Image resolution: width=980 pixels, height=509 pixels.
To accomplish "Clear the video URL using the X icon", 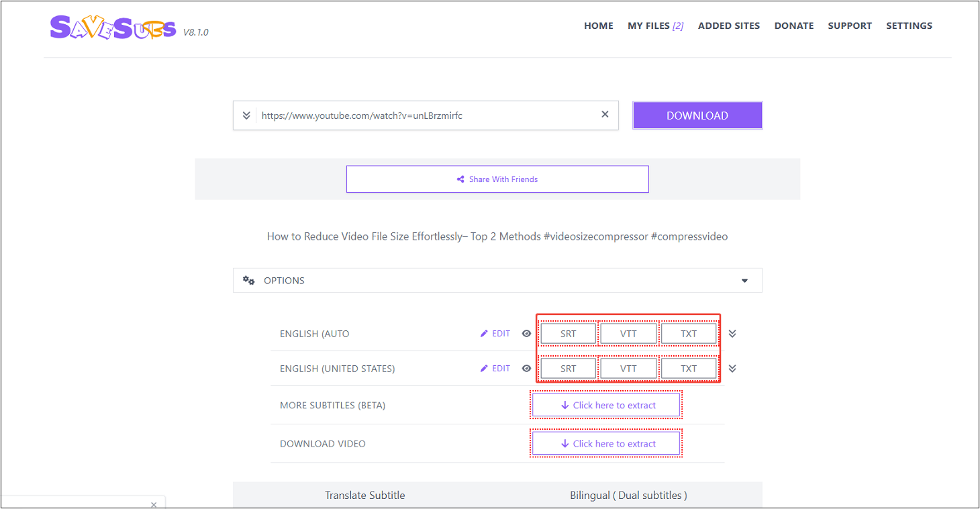I will click(604, 114).
